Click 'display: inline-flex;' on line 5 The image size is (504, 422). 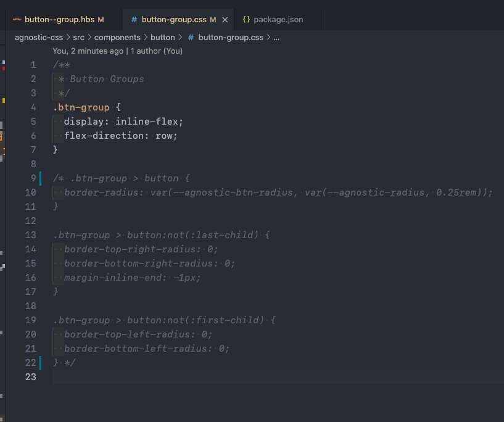pyautogui.click(x=123, y=122)
